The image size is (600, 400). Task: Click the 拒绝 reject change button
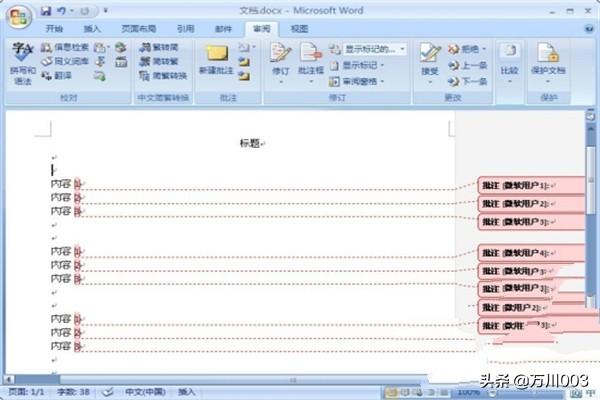(x=467, y=49)
